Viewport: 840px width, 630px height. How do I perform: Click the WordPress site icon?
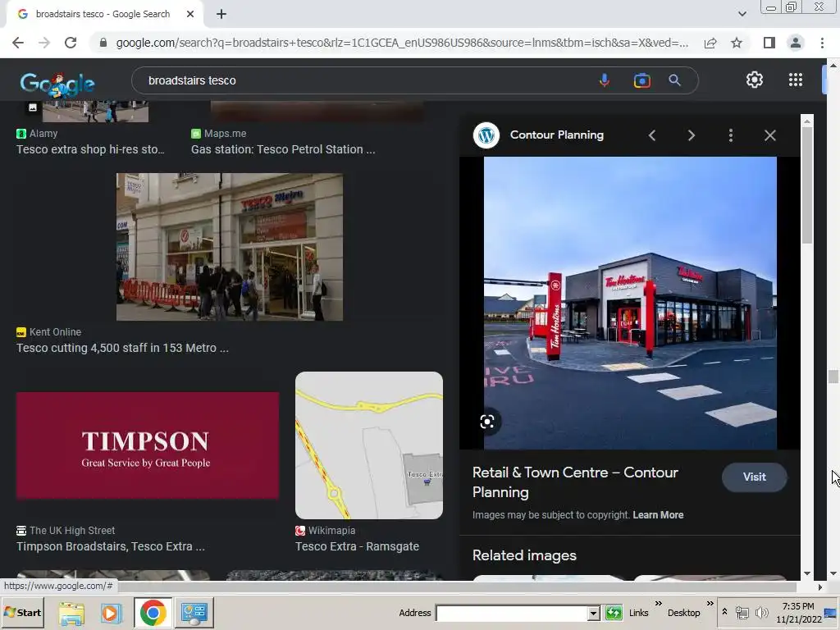point(486,135)
